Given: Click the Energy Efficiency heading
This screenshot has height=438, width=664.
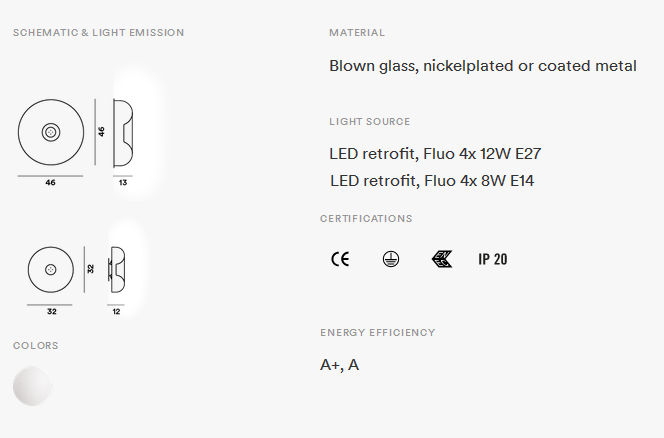Looking at the screenshot, I should 378,333.
